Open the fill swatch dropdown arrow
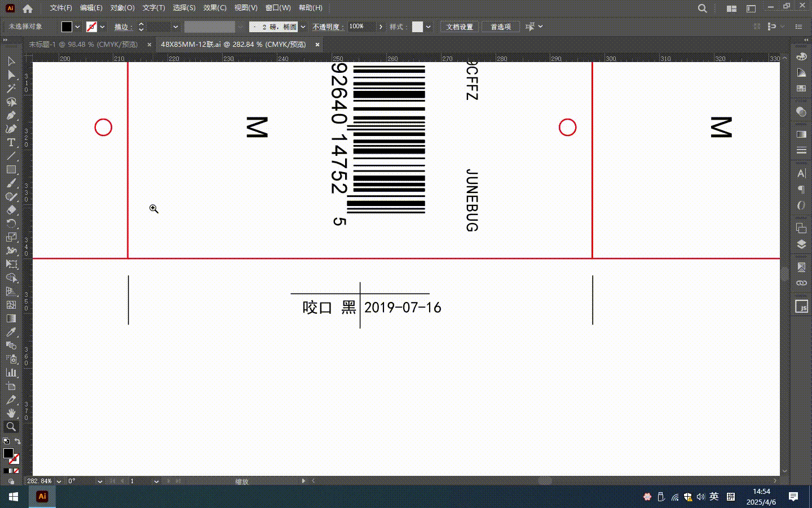The width and height of the screenshot is (812, 508). click(78, 27)
